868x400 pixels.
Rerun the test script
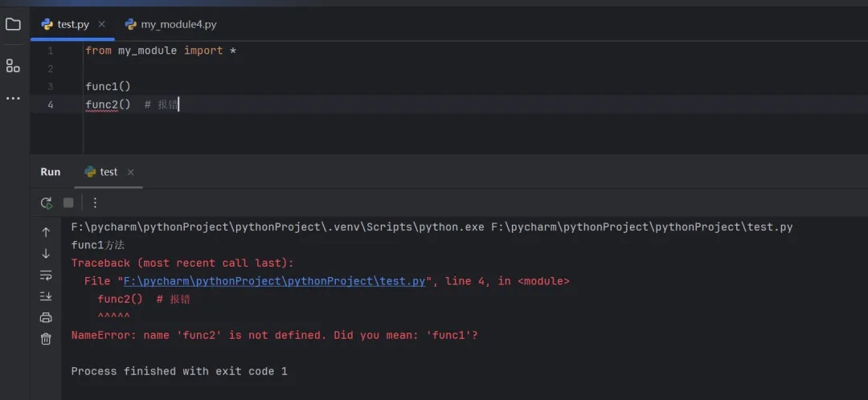click(47, 203)
